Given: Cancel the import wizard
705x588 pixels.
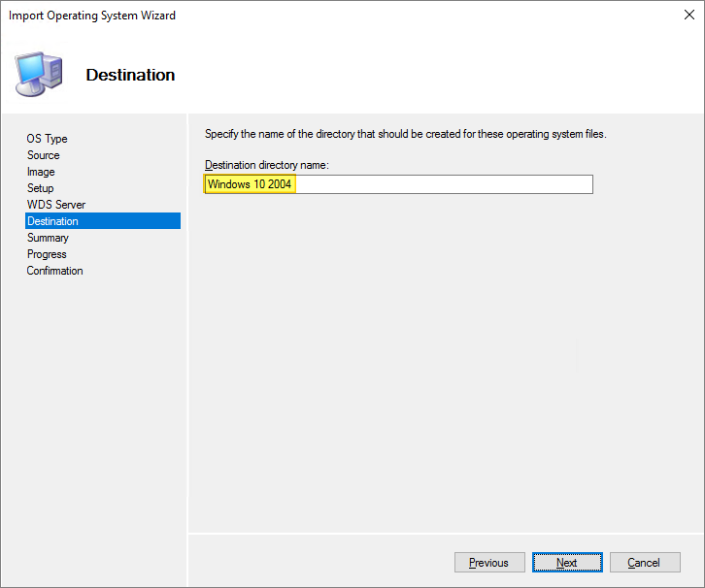Looking at the screenshot, I should tap(644, 563).
